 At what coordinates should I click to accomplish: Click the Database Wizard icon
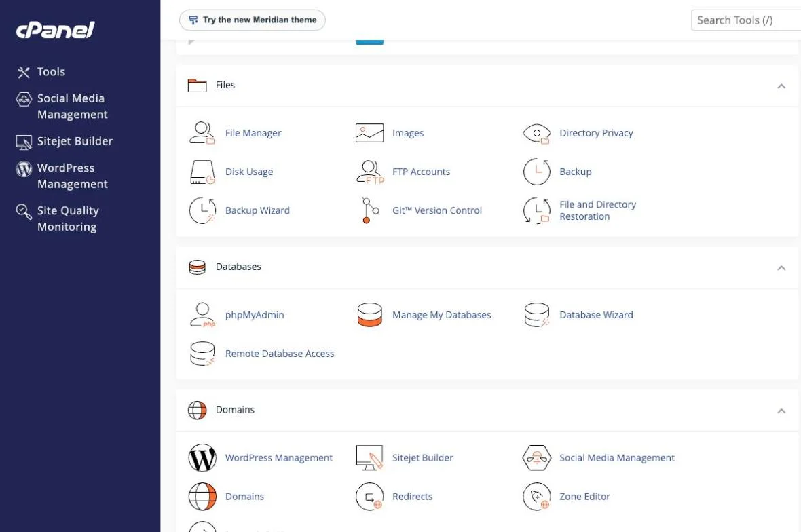[537, 314]
